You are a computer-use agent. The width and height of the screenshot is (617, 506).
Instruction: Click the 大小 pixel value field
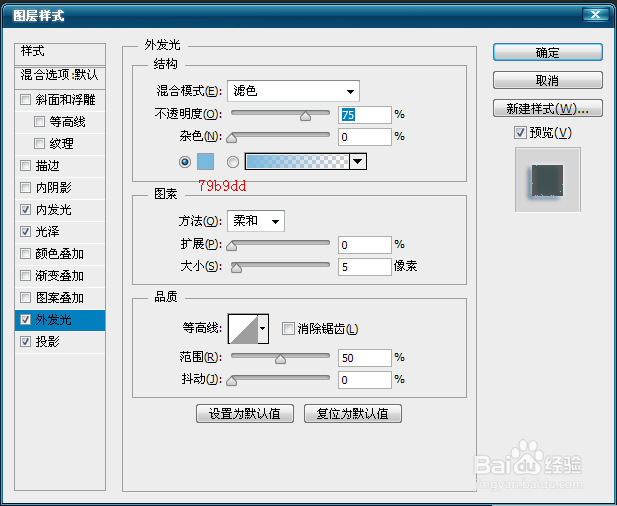[x=365, y=267]
